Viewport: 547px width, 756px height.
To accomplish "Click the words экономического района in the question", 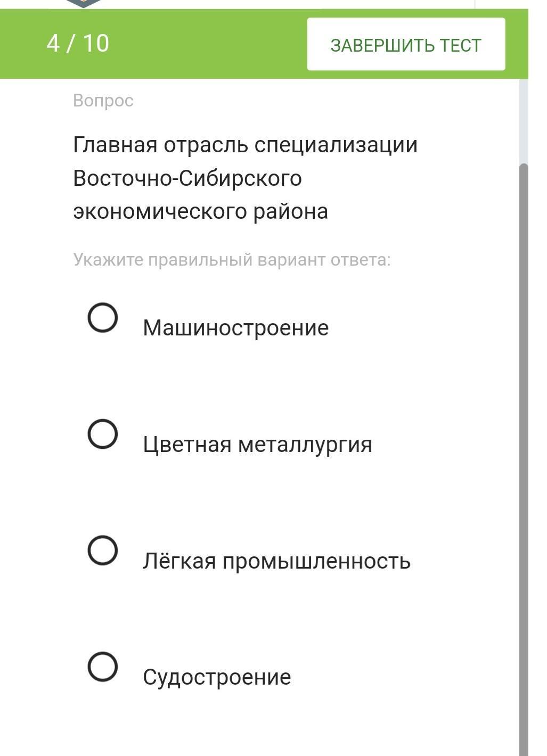I will 200,211.
